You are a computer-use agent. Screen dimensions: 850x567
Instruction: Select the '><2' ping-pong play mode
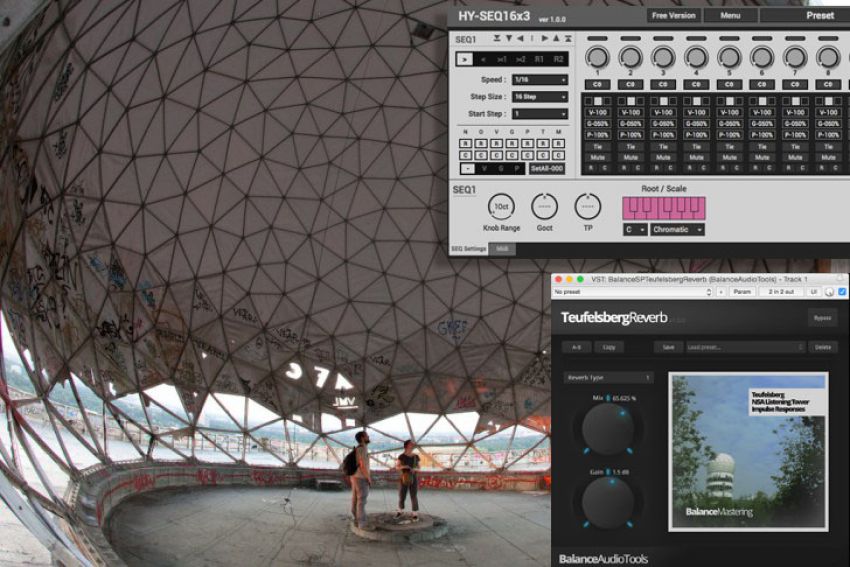520,59
